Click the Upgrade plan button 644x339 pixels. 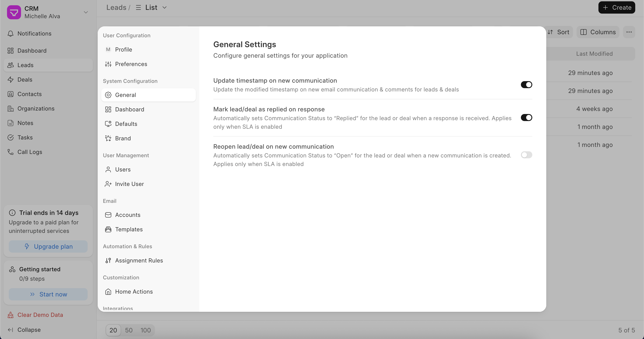pyautogui.click(x=48, y=246)
